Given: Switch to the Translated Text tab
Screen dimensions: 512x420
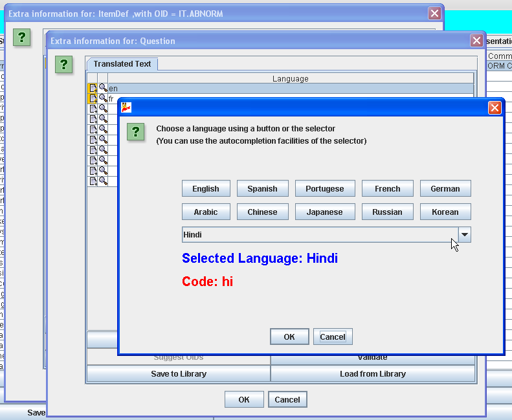Looking at the screenshot, I should point(122,64).
